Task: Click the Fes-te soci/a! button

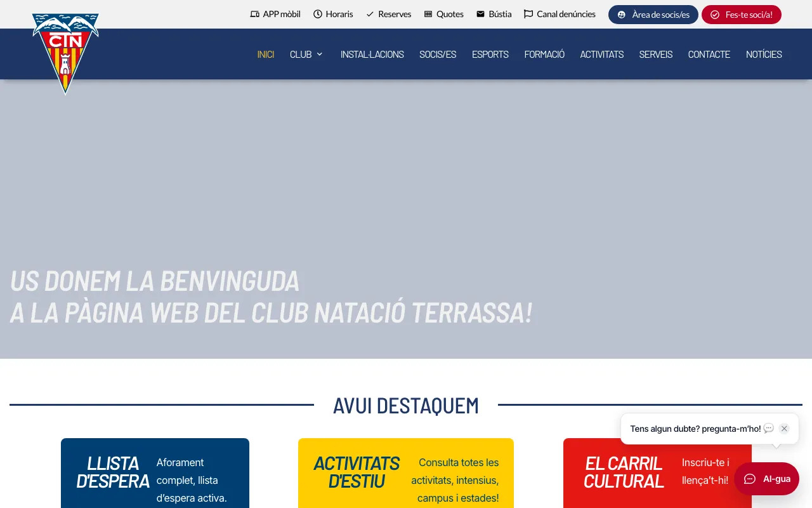Action: [742, 15]
